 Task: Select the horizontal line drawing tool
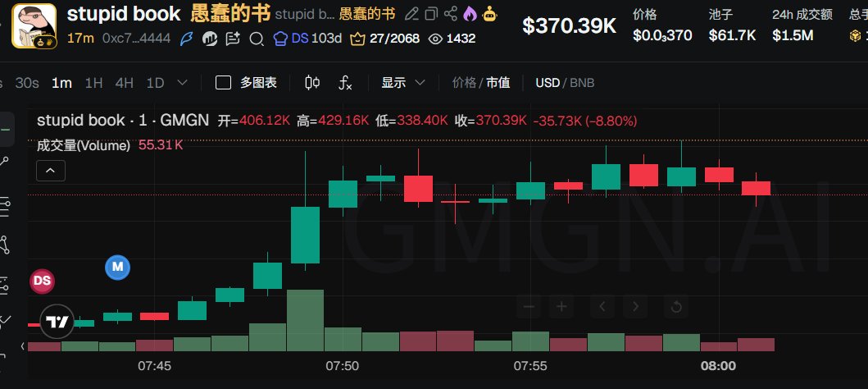6,129
